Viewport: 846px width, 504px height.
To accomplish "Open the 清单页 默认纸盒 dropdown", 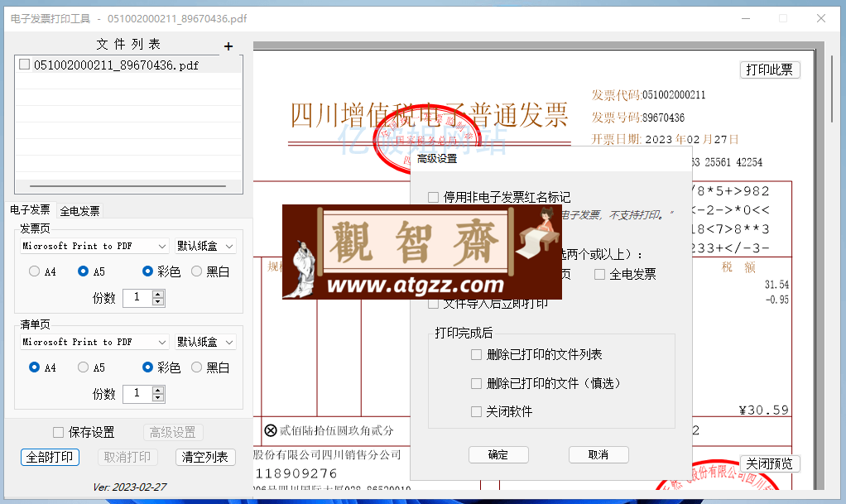I will tap(205, 342).
